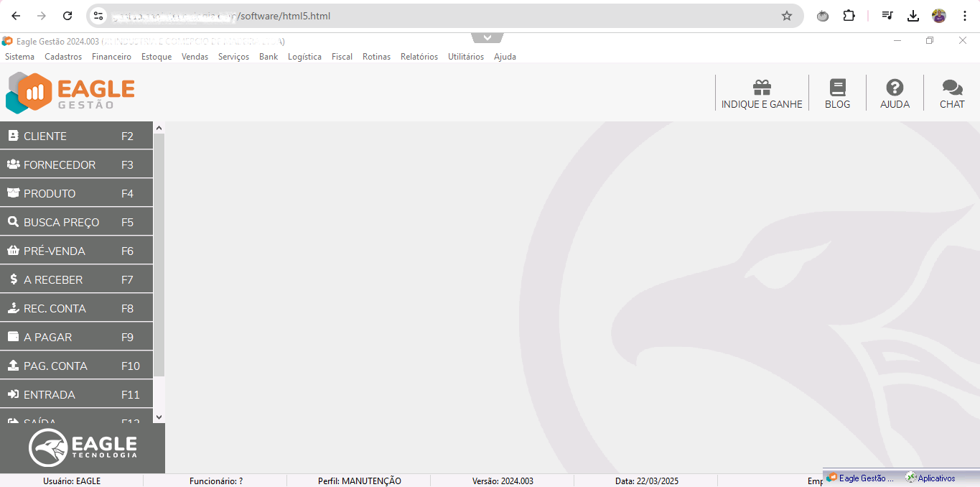Click the Perfil: MANUTENÇÃO status entry
Image resolution: width=980 pixels, height=487 pixels.
[360, 481]
